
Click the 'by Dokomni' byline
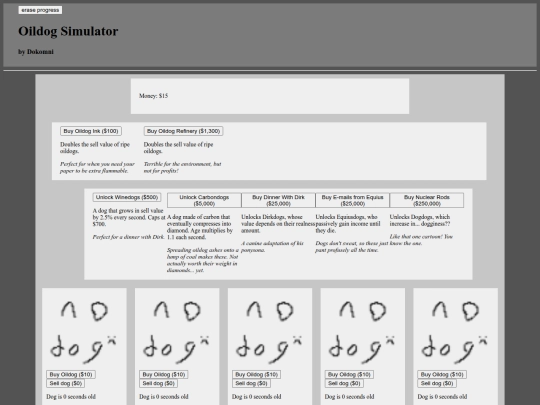pyautogui.click(x=36, y=52)
